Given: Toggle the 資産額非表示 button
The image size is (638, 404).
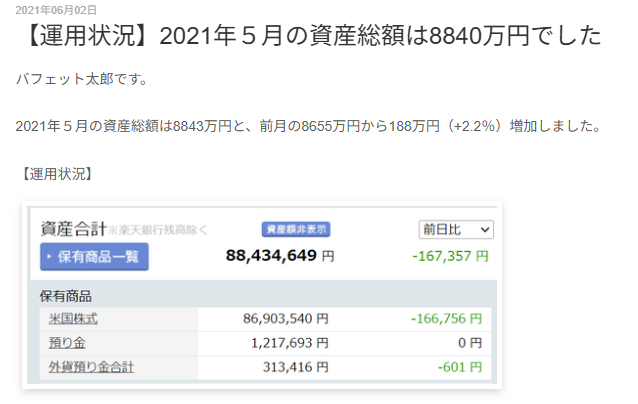Looking at the screenshot, I should (295, 229).
